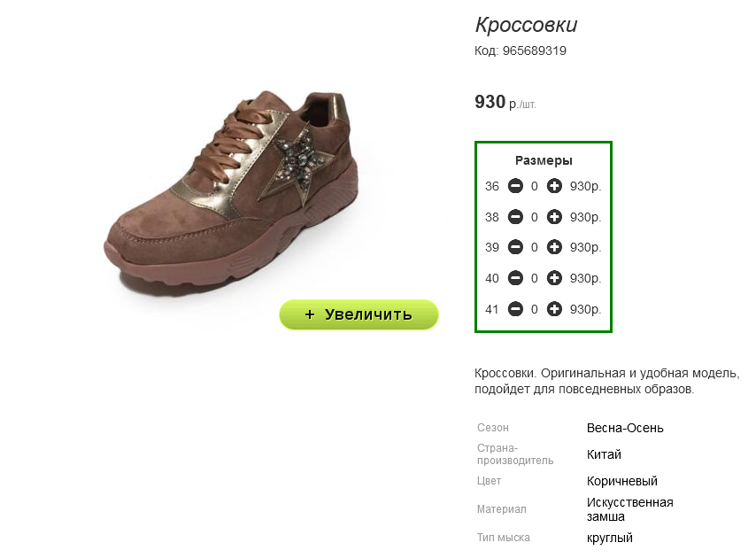Decrease quantity for size 36

(x=515, y=187)
